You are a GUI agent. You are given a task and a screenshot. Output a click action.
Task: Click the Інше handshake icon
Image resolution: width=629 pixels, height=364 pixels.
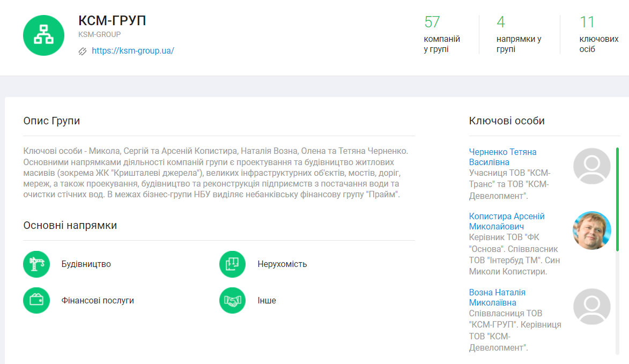[x=232, y=300]
